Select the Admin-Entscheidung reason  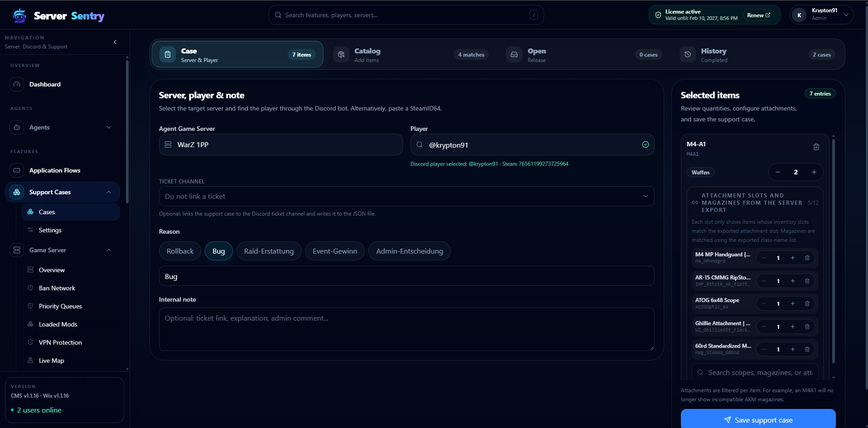tap(410, 251)
